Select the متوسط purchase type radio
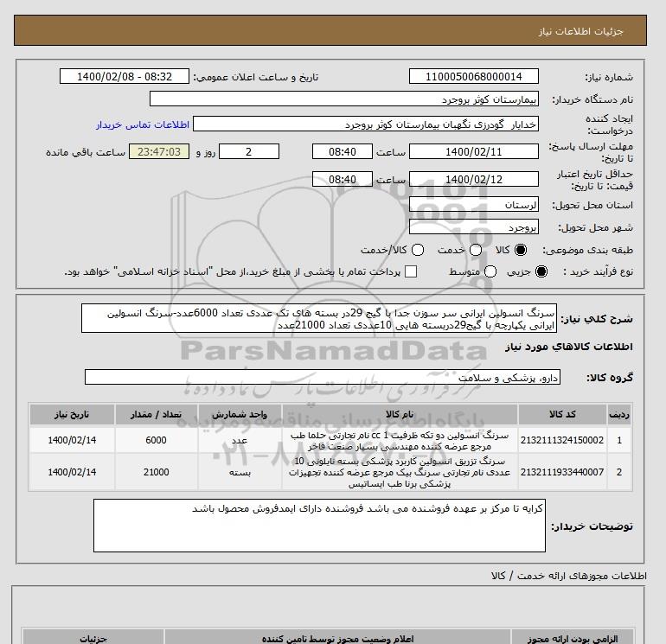 point(490,271)
